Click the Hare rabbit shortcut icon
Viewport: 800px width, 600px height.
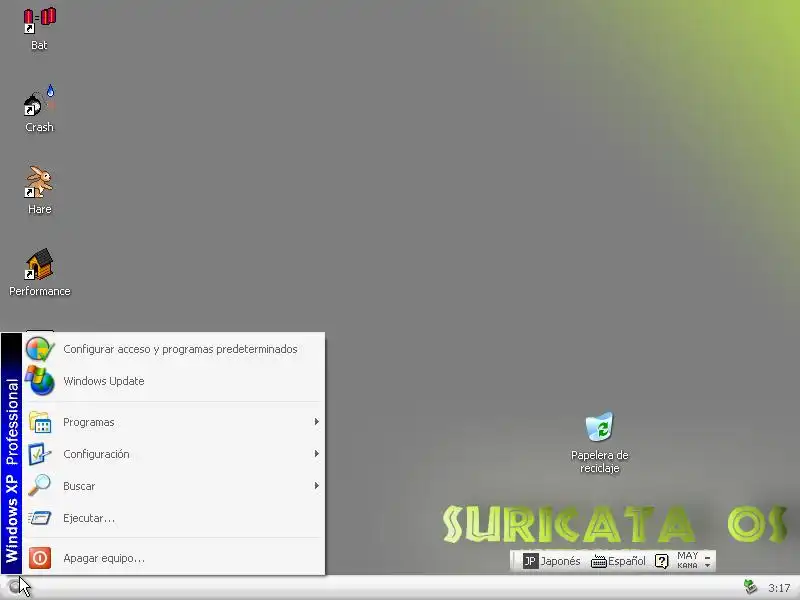click(x=39, y=182)
